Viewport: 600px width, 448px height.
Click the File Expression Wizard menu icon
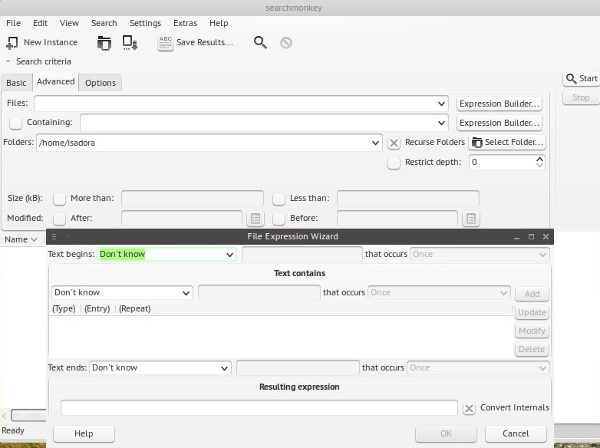[54, 237]
